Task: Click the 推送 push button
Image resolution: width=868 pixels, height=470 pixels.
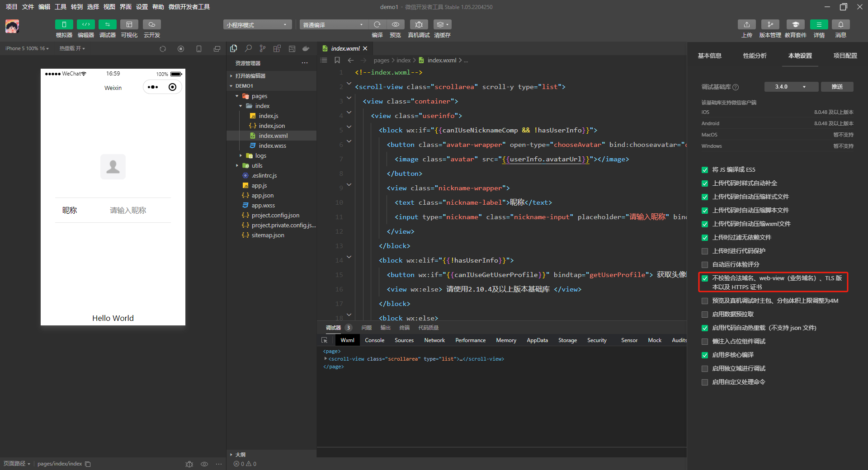Action: [837, 87]
